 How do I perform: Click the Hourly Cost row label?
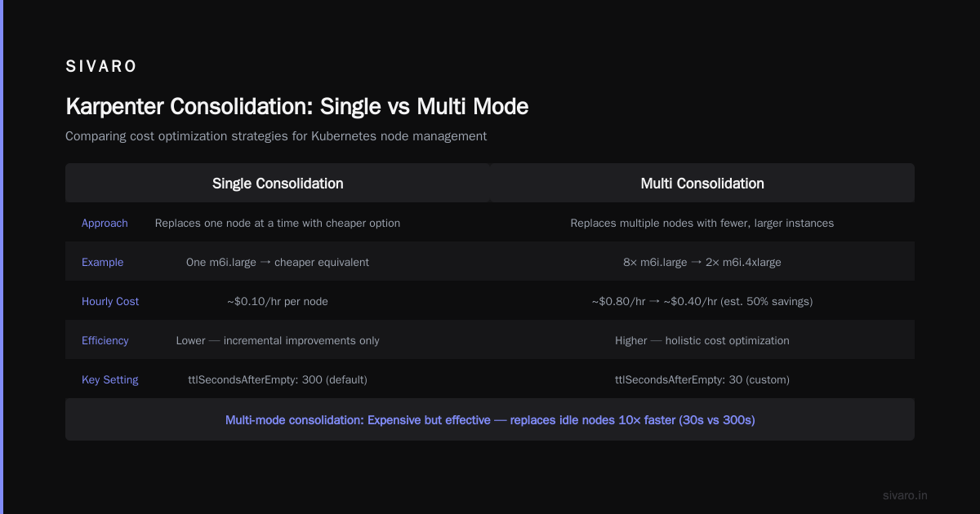click(x=110, y=301)
